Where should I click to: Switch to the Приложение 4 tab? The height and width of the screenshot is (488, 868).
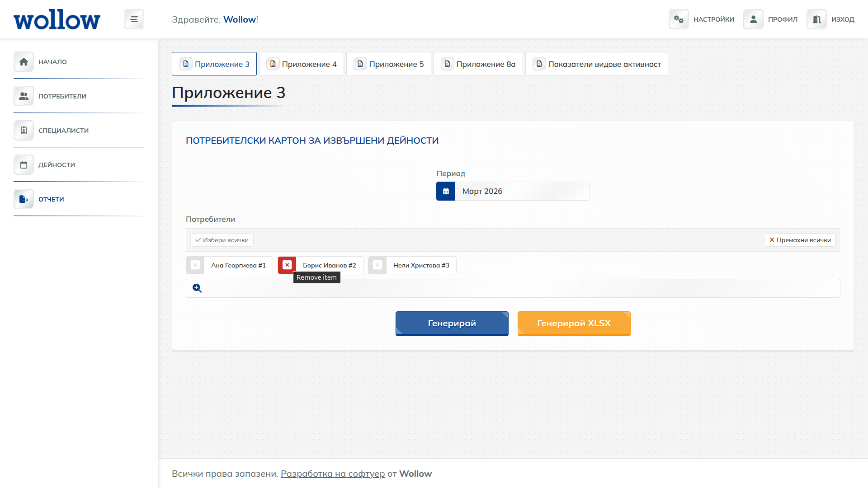point(302,64)
